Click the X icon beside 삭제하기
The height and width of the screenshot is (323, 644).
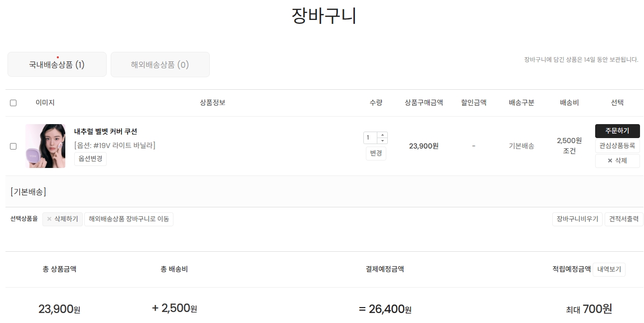49,219
